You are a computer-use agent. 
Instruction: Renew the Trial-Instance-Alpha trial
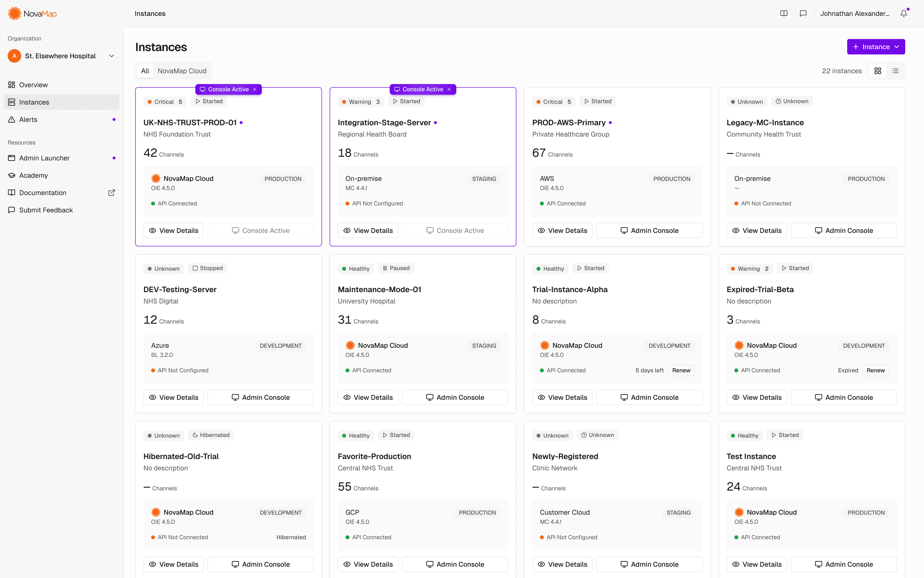[x=681, y=370]
